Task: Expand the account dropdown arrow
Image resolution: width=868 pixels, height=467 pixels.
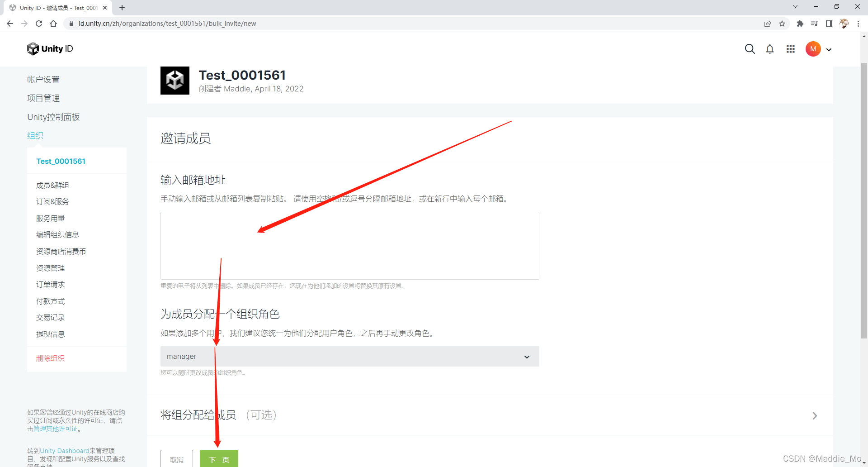Action: pos(829,50)
